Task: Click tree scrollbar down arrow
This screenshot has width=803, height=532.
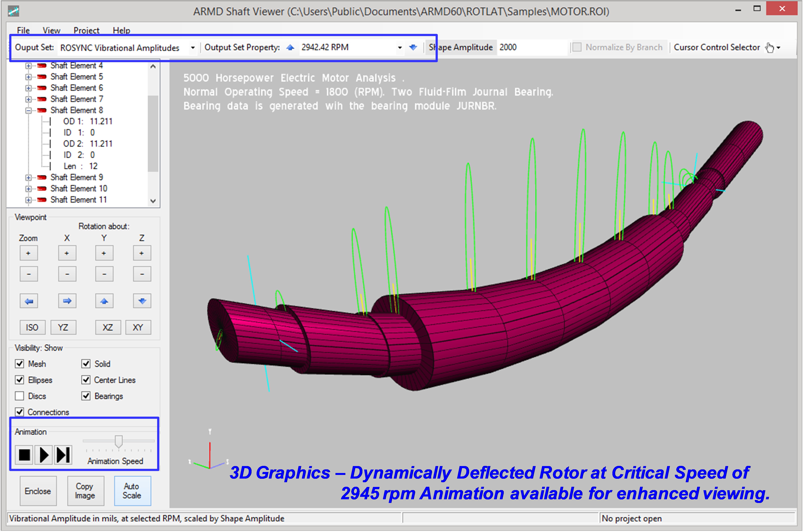Action: coord(153,201)
